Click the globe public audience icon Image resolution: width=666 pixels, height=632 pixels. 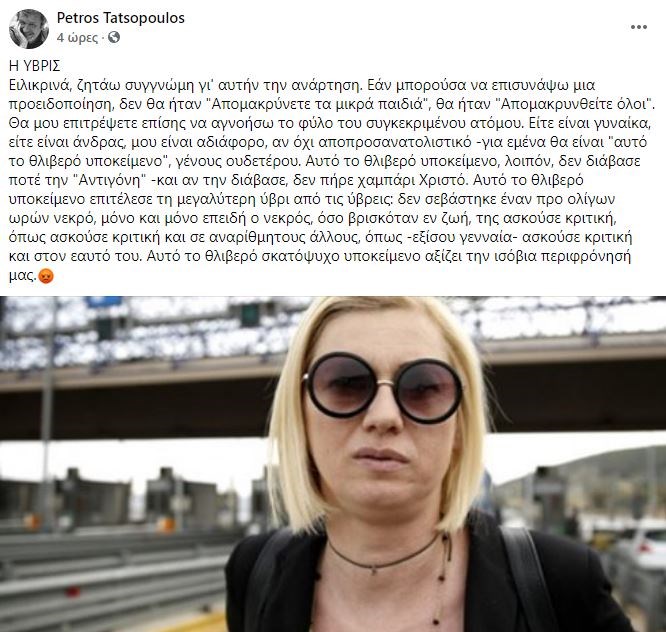(x=114, y=37)
